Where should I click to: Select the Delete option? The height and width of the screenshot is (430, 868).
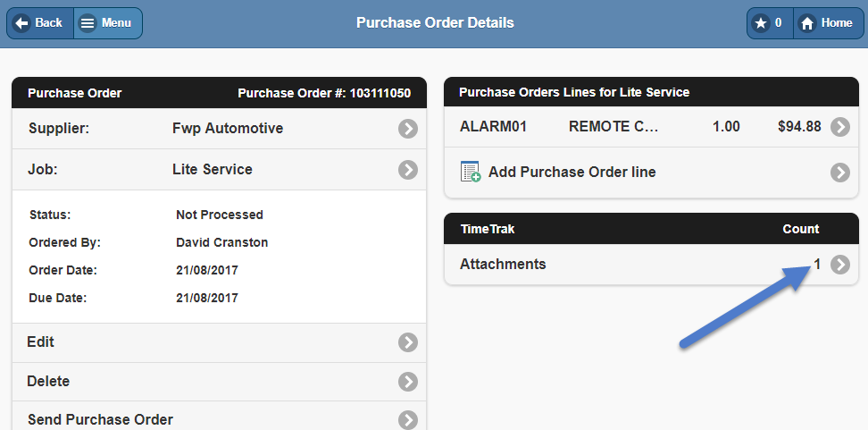[x=48, y=382]
